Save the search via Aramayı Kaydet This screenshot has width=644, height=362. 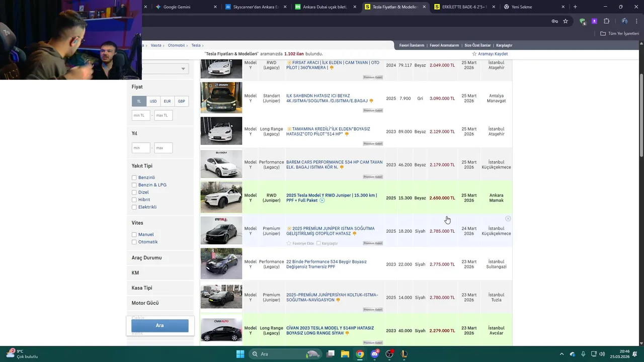tap(490, 54)
